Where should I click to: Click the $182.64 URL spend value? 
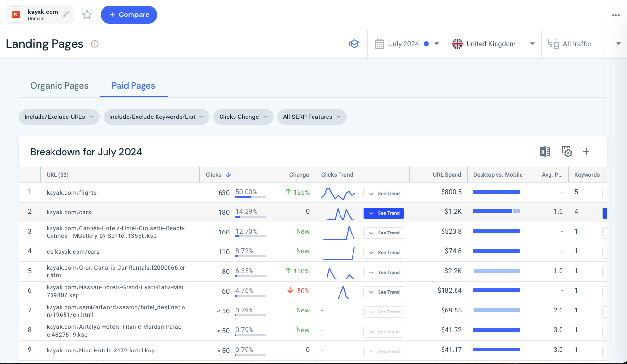(x=450, y=291)
